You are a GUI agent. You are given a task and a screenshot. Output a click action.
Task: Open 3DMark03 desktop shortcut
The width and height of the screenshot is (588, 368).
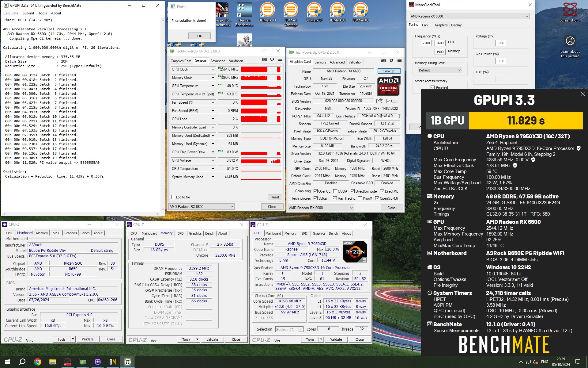(360, 13)
